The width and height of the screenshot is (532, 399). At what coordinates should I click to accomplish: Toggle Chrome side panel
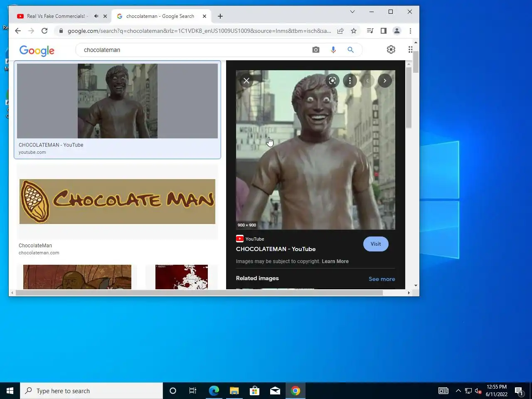(x=384, y=31)
